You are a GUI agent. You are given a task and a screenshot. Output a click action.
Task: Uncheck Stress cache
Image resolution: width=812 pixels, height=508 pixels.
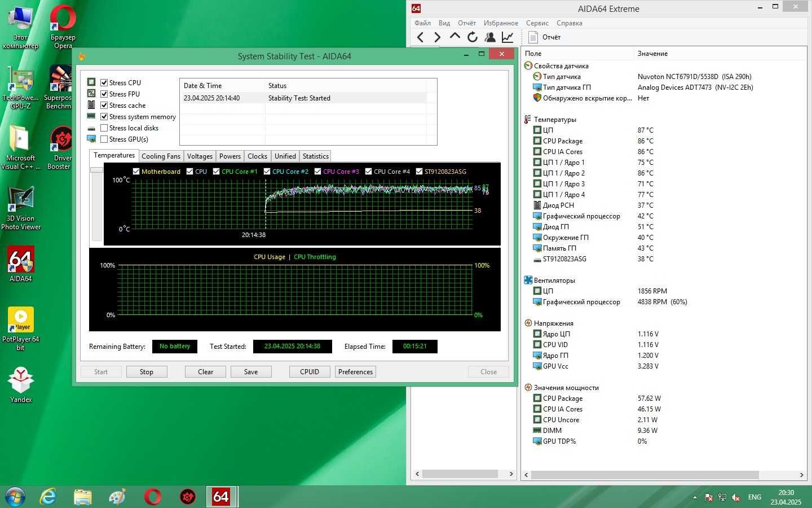coord(104,105)
